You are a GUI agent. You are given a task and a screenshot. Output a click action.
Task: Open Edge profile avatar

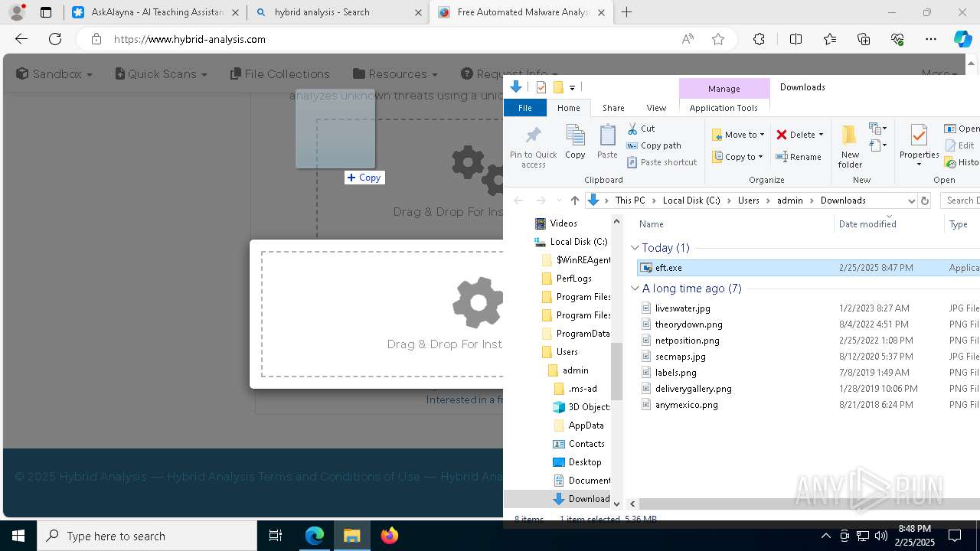(17, 12)
